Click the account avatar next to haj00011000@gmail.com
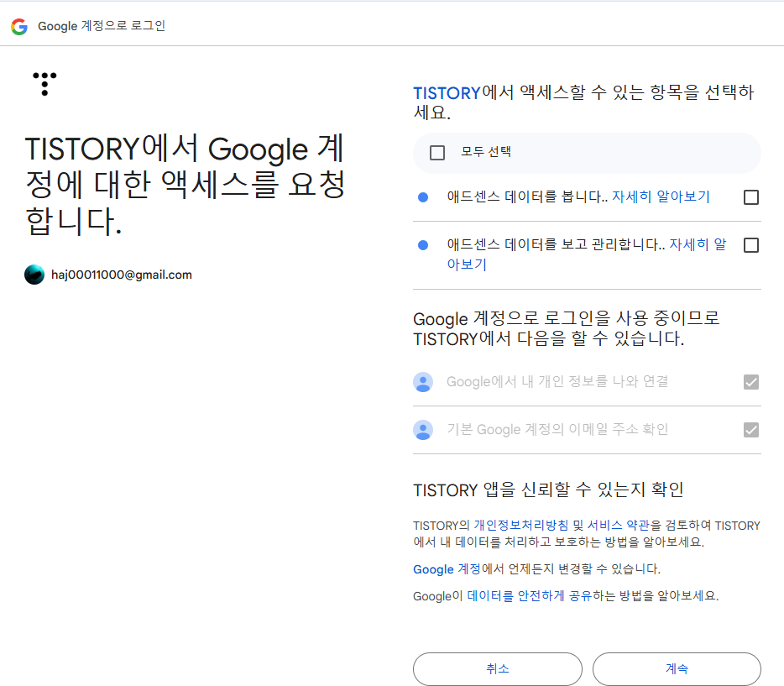Viewport: 784px width, 686px height. pos(34,275)
